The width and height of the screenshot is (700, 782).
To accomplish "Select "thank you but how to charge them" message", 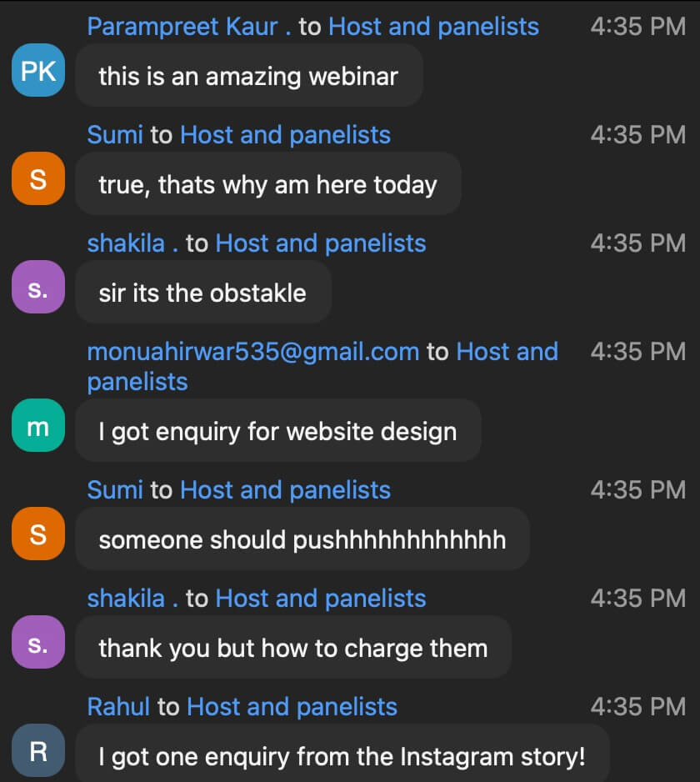I will [292, 648].
